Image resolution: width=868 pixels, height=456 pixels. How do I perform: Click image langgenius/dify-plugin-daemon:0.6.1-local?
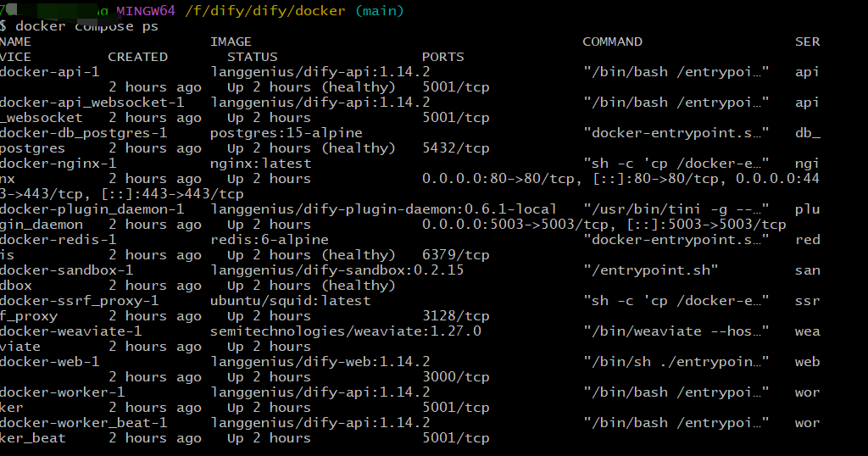[x=383, y=209]
